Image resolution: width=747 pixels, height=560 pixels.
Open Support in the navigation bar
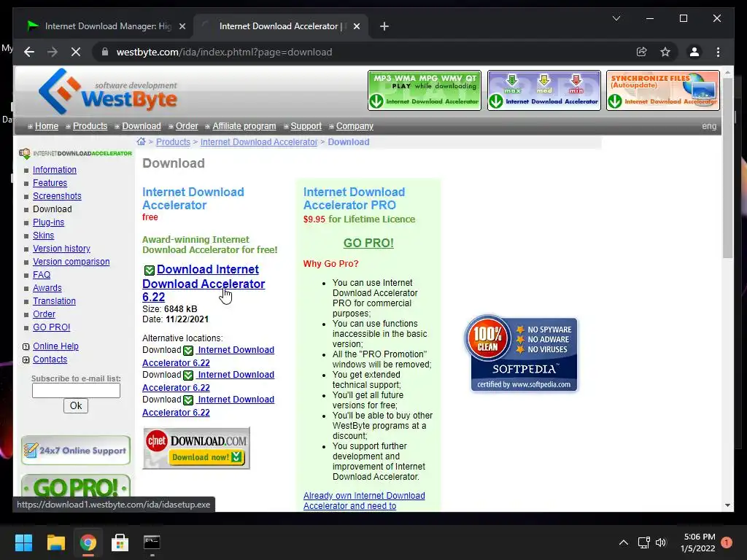(x=306, y=125)
